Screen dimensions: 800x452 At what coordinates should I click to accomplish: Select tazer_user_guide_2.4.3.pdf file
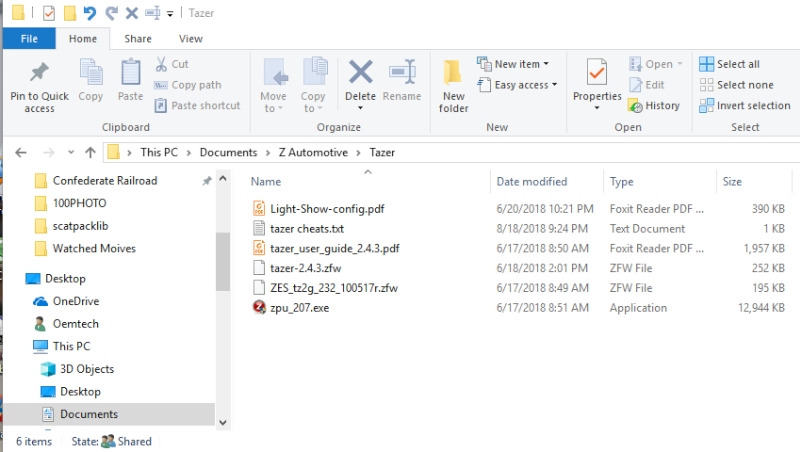(x=335, y=248)
